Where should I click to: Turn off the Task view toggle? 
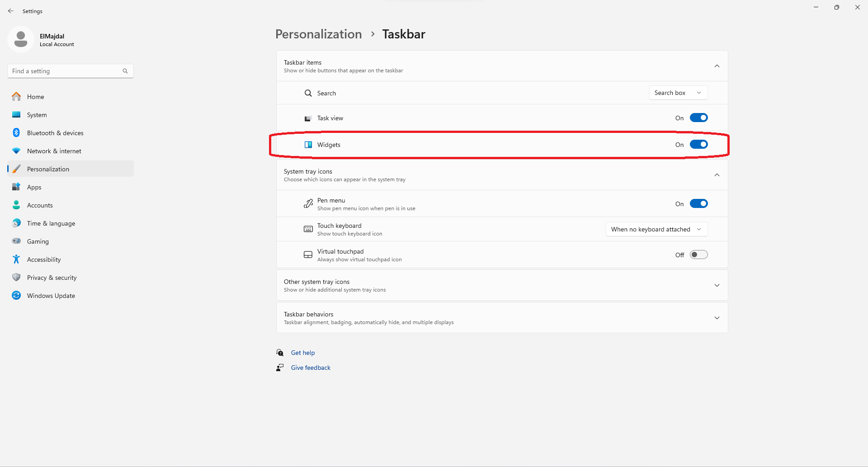pos(698,118)
